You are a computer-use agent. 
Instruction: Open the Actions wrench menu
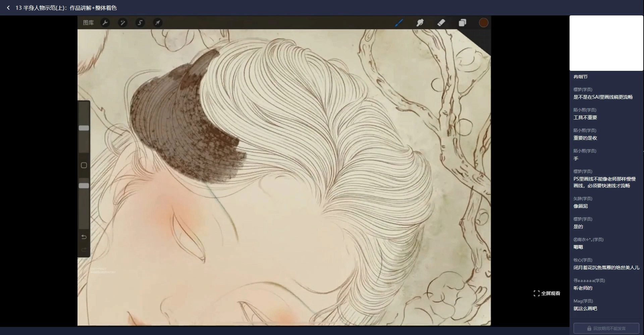click(x=105, y=22)
